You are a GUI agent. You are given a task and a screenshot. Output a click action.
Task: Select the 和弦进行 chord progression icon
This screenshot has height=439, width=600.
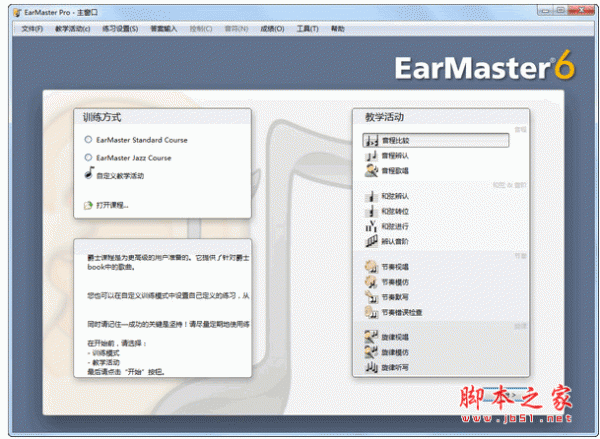371,227
